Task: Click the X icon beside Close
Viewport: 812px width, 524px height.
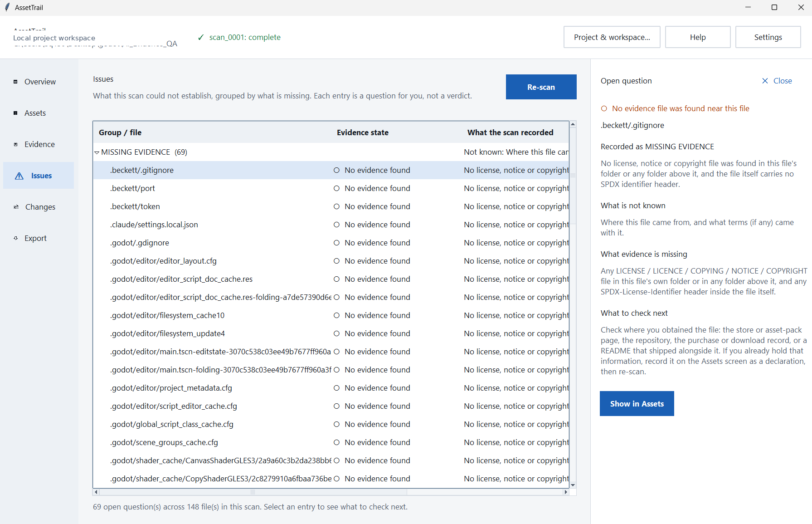Action: point(765,81)
